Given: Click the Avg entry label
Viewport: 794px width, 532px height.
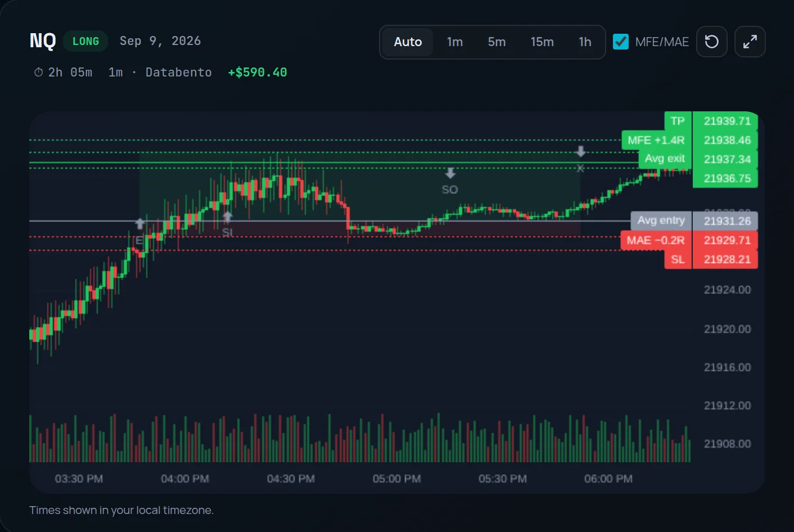Looking at the screenshot, I should (x=661, y=220).
